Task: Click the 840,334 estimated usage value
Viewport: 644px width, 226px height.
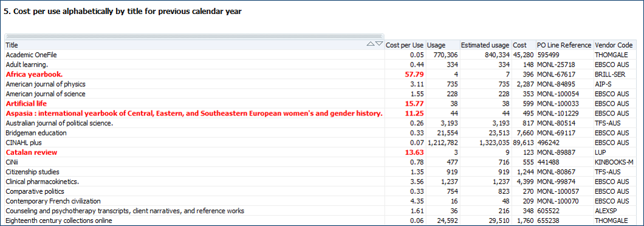Action: (498, 55)
